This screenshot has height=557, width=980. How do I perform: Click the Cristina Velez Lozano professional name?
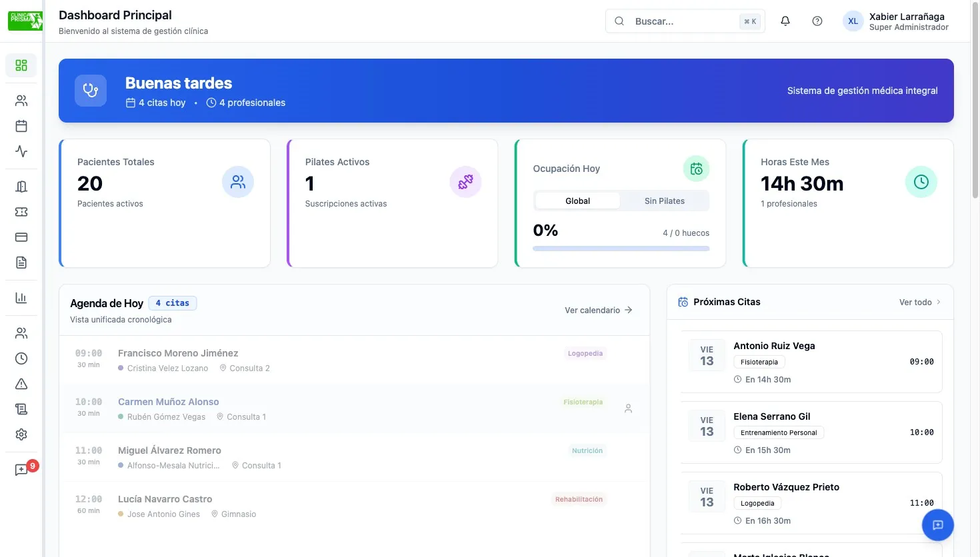click(x=167, y=368)
